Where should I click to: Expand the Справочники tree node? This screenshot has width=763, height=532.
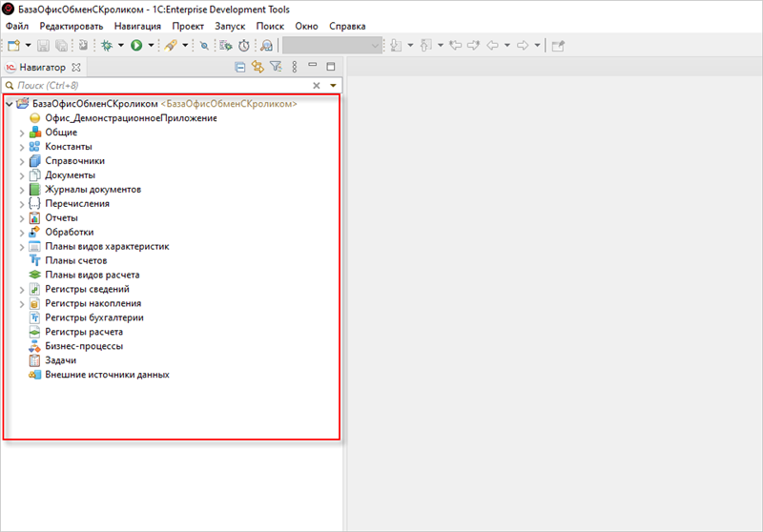click(21, 161)
